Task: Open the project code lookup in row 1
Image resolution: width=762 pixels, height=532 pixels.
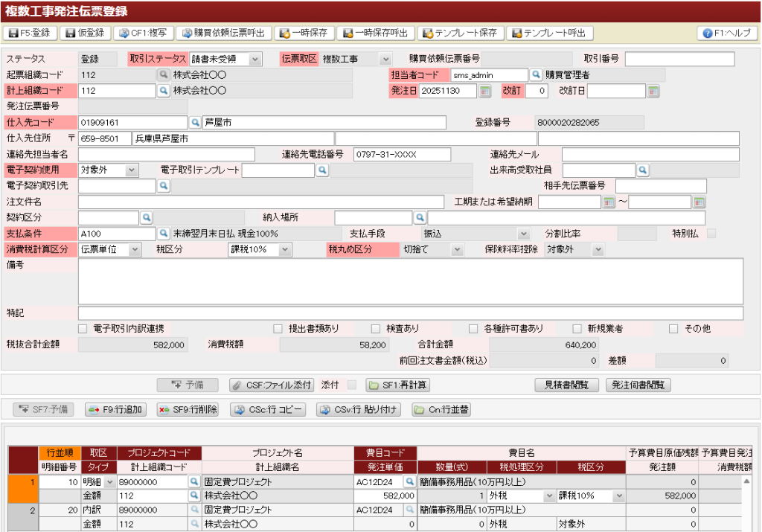Action: click(x=194, y=481)
